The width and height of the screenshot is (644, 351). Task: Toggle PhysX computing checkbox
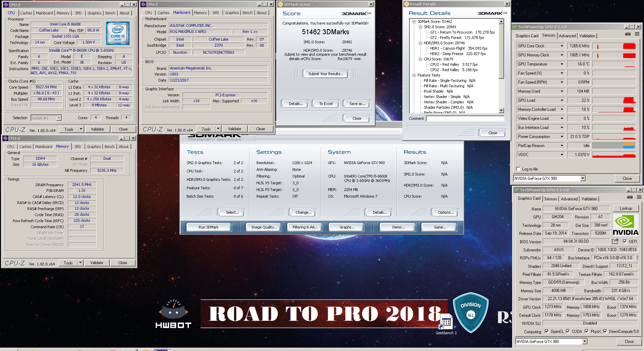pyautogui.click(x=587, y=331)
